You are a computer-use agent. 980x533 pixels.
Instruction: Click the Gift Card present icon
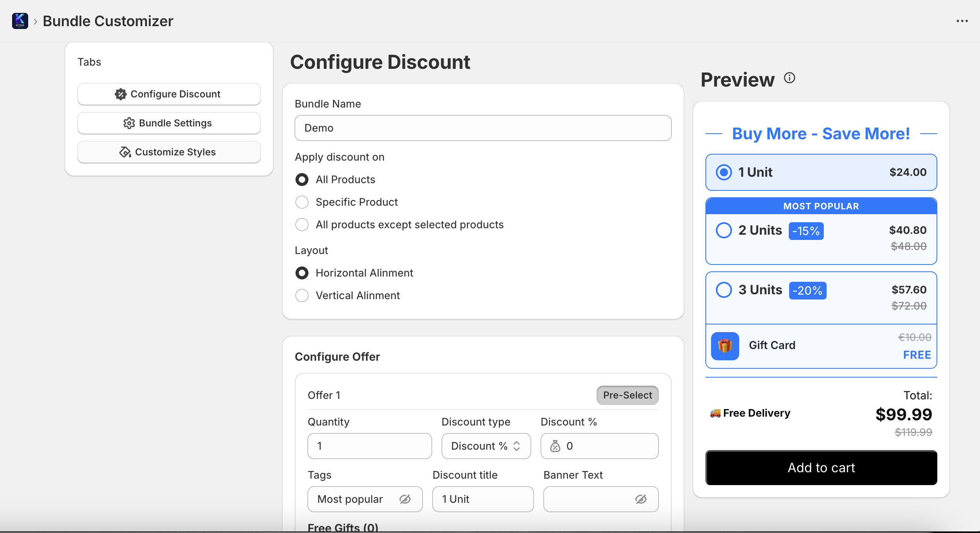point(725,346)
